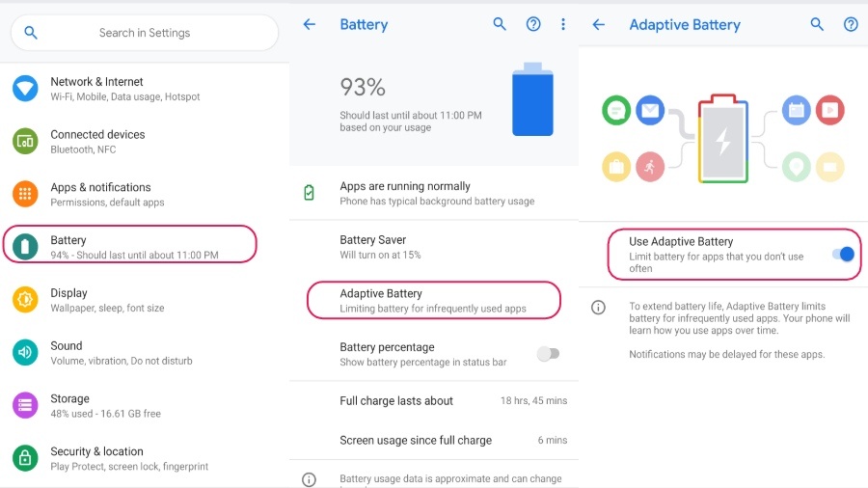Open Battery in the settings list
Viewport: 868px width, 488px height.
(130, 247)
